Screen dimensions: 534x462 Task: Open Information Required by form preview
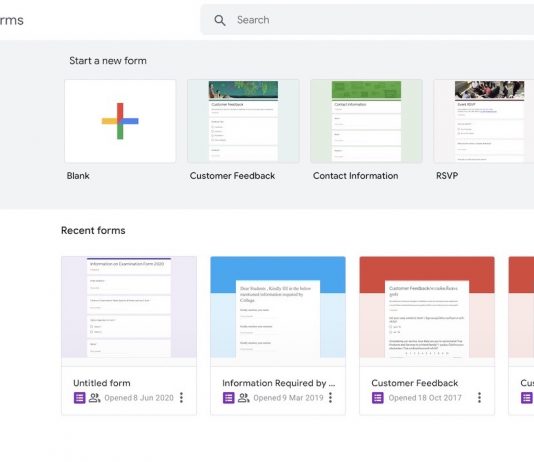click(x=278, y=307)
